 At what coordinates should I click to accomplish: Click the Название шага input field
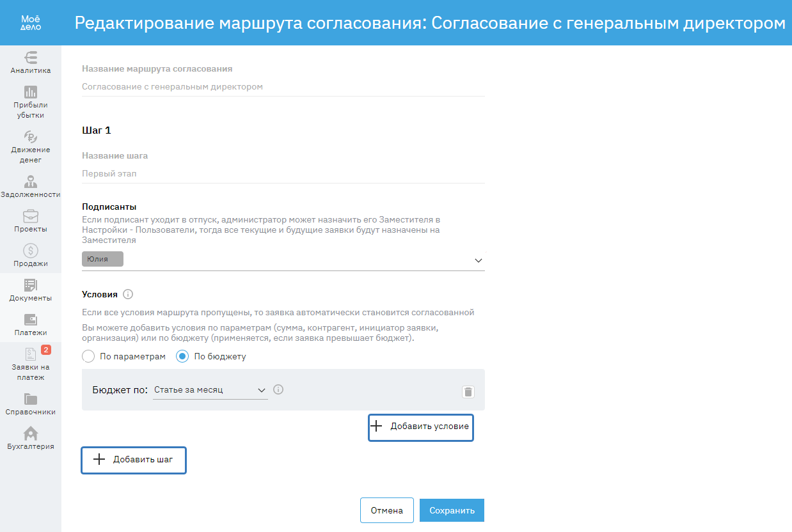coord(283,173)
